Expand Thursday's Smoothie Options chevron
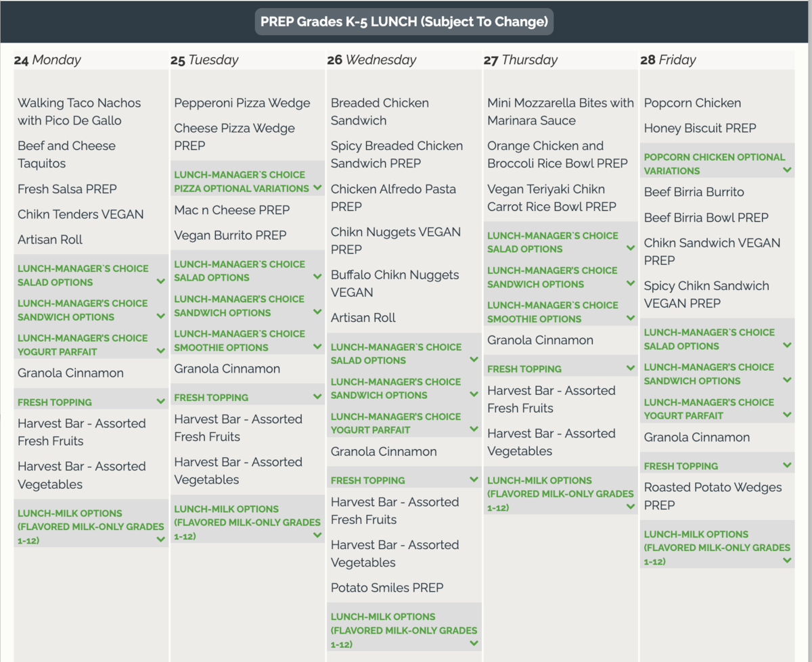 click(631, 318)
